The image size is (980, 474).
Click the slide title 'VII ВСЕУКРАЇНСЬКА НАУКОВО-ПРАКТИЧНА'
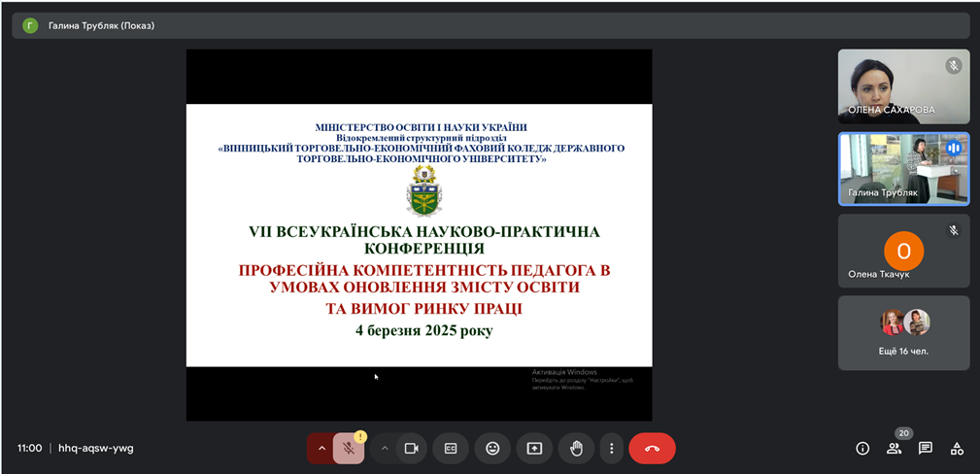(x=423, y=232)
